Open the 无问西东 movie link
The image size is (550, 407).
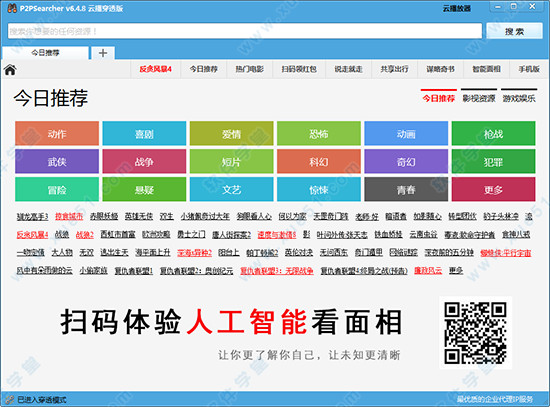tap(334, 252)
